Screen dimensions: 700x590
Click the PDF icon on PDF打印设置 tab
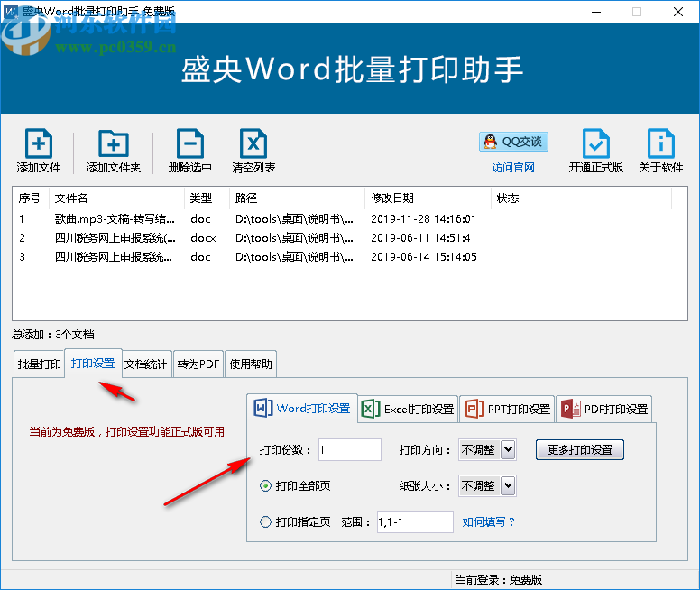point(570,409)
